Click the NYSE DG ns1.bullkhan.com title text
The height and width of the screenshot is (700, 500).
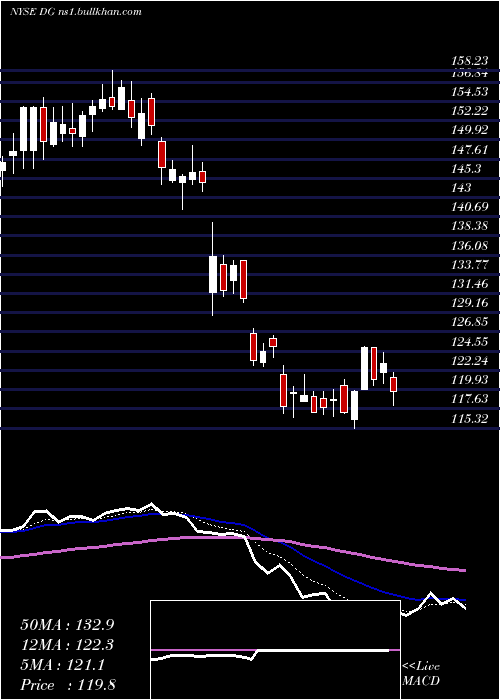click(x=75, y=12)
